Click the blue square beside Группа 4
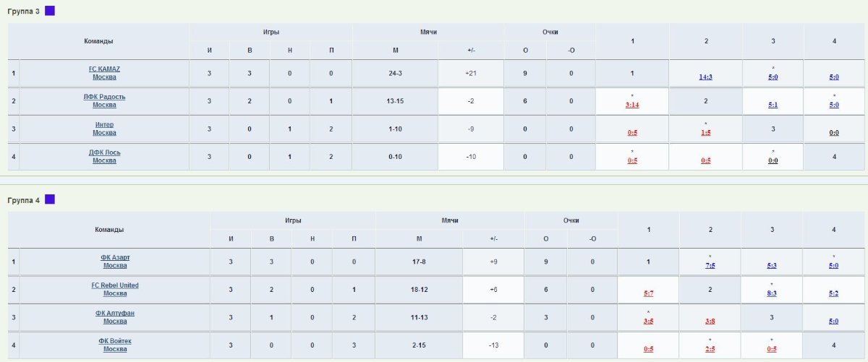This screenshot has width=868, height=362. coord(49,199)
